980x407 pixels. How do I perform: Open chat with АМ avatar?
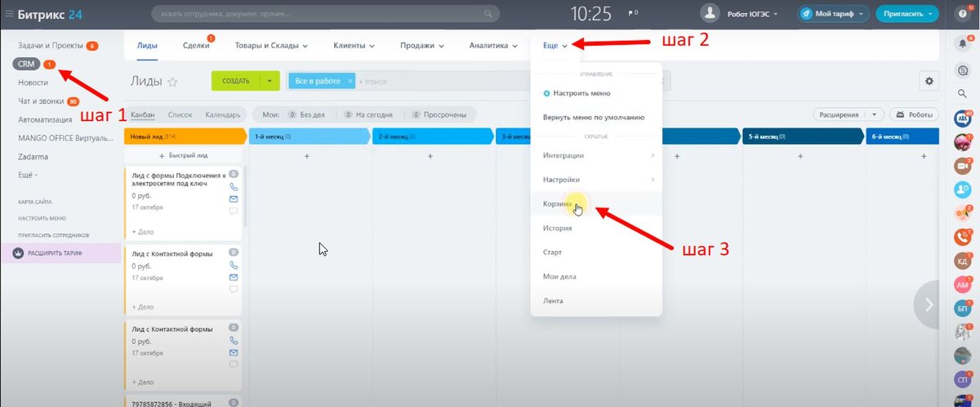coord(961,284)
